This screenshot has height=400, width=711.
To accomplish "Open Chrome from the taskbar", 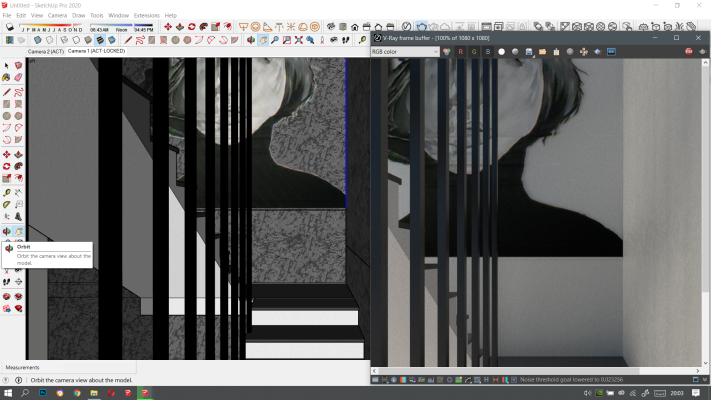I will click(x=77, y=393).
